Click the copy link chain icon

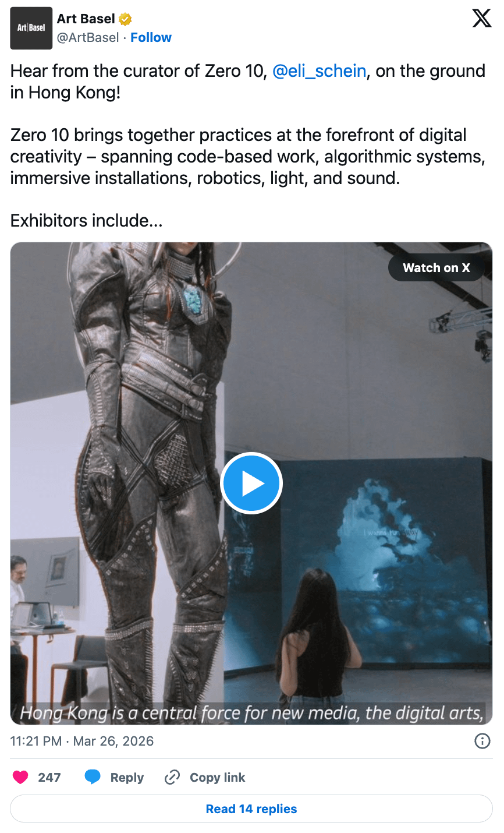coord(172,777)
